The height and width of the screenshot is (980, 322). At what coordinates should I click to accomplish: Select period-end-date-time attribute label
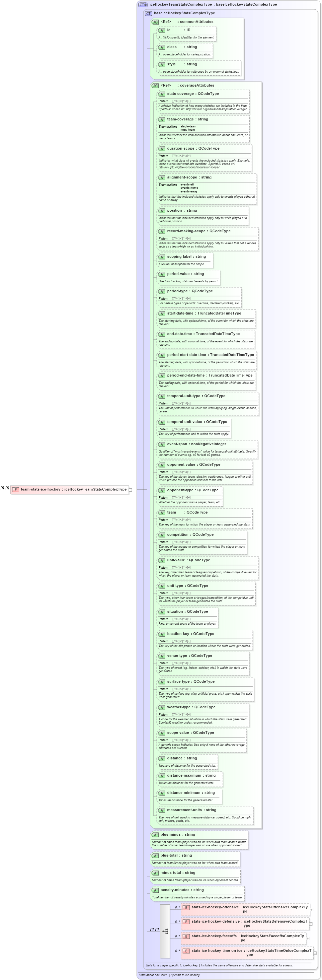tap(186, 375)
